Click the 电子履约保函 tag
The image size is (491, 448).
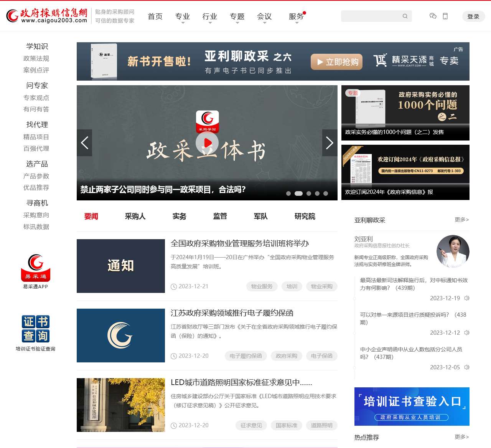coord(246,356)
